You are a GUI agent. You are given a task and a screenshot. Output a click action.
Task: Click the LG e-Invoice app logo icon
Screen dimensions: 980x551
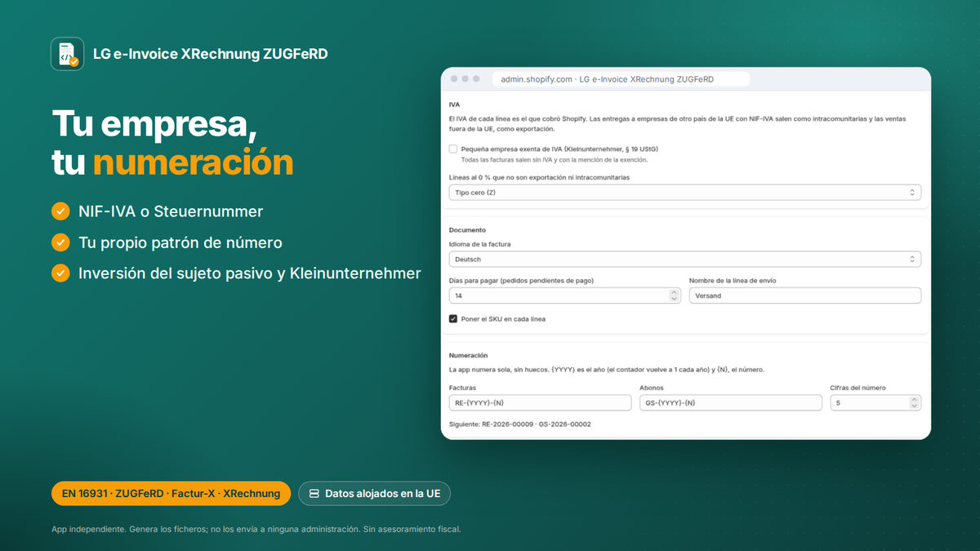(x=67, y=54)
